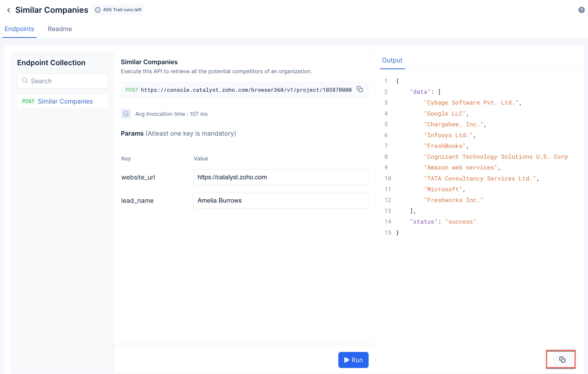Click the Endpoint Collection heading
588x374 pixels.
coord(51,63)
